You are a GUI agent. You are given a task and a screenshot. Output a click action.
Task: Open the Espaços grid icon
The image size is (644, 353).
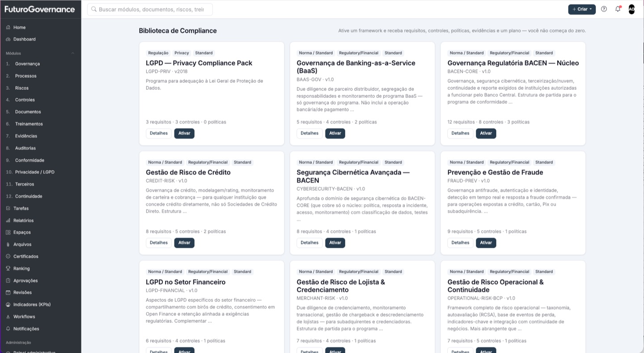[x=8, y=232]
